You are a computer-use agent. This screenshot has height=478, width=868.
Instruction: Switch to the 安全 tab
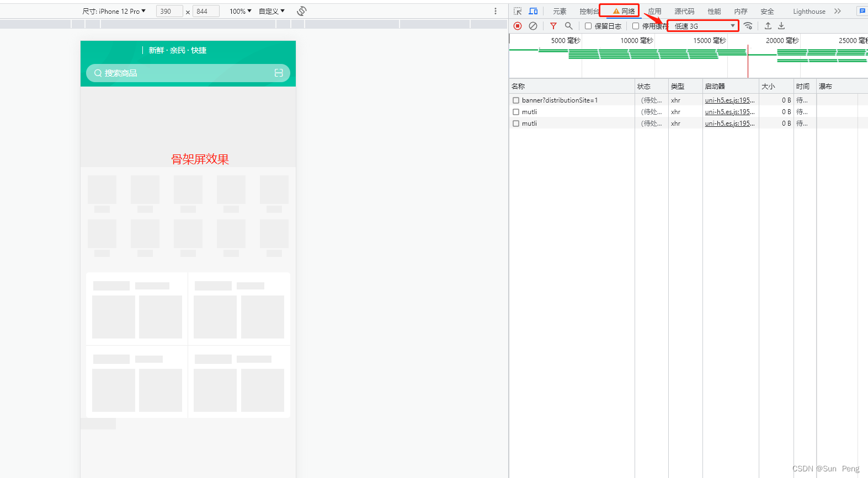[x=767, y=11]
